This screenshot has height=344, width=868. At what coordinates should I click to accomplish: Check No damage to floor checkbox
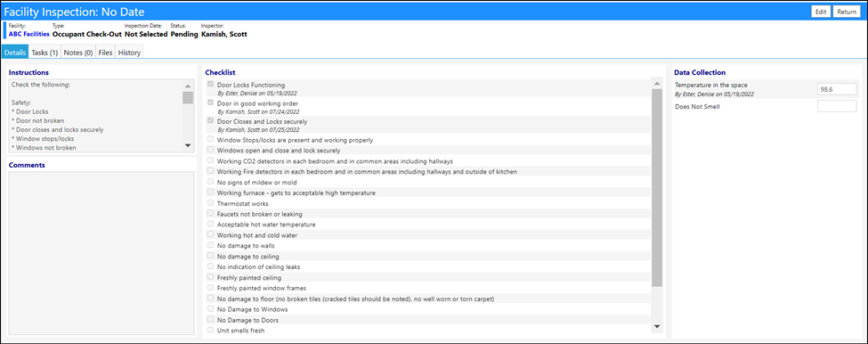point(210,298)
